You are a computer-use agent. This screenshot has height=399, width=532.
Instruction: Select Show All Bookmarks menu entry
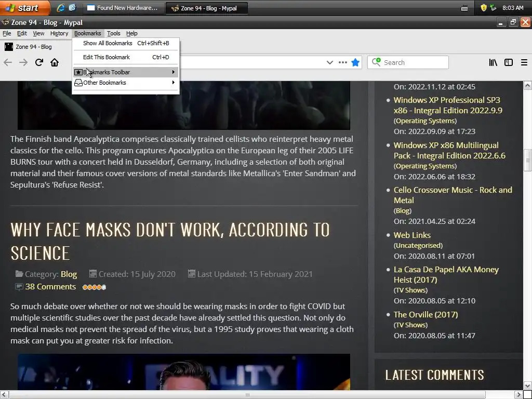click(x=126, y=43)
